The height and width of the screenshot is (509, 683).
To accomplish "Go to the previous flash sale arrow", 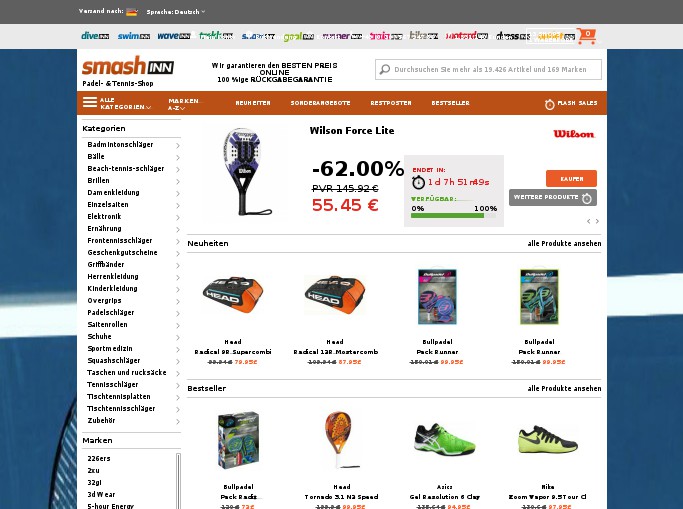I will point(588,221).
